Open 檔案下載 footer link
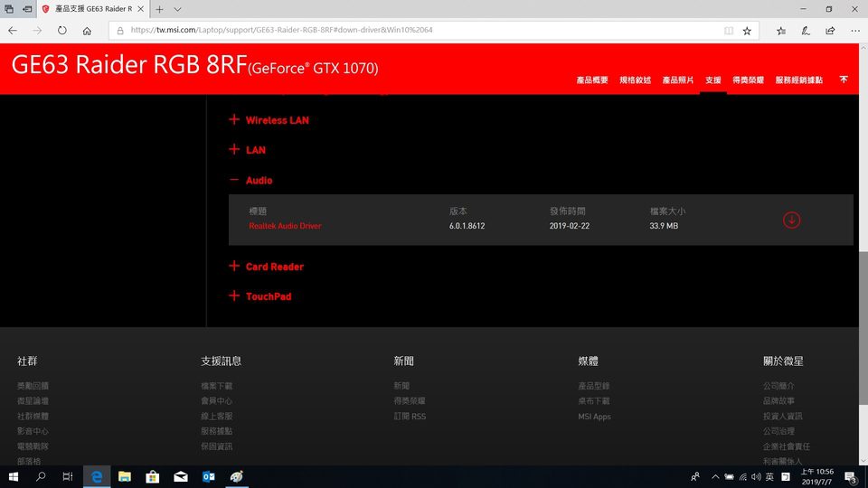The width and height of the screenshot is (868, 488). point(216,386)
